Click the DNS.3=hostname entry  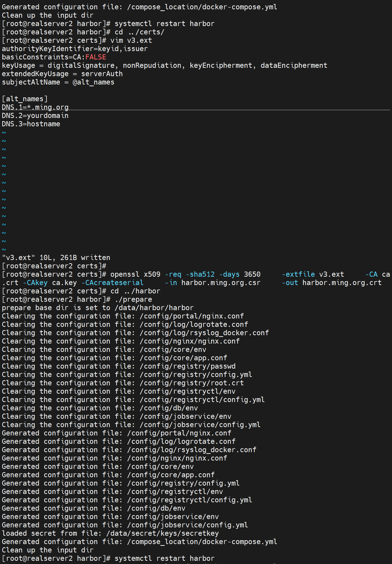point(31,124)
